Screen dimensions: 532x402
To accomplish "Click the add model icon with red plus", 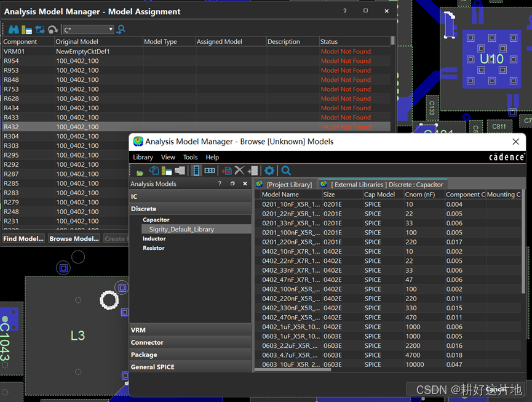I will [226, 171].
